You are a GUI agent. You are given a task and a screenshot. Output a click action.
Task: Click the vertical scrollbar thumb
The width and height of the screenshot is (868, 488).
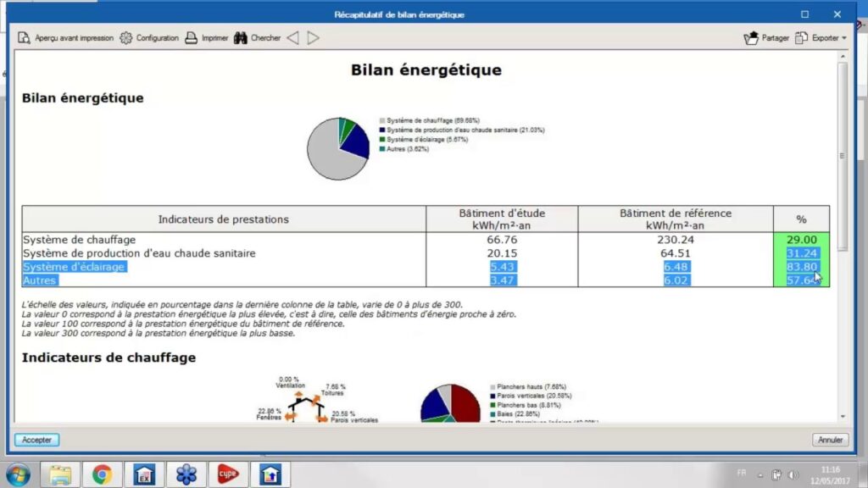pyautogui.click(x=842, y=152)
